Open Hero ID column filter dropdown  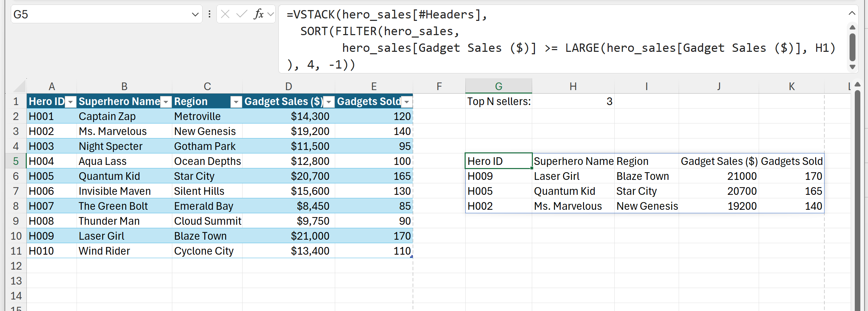(x=71, y=102)
